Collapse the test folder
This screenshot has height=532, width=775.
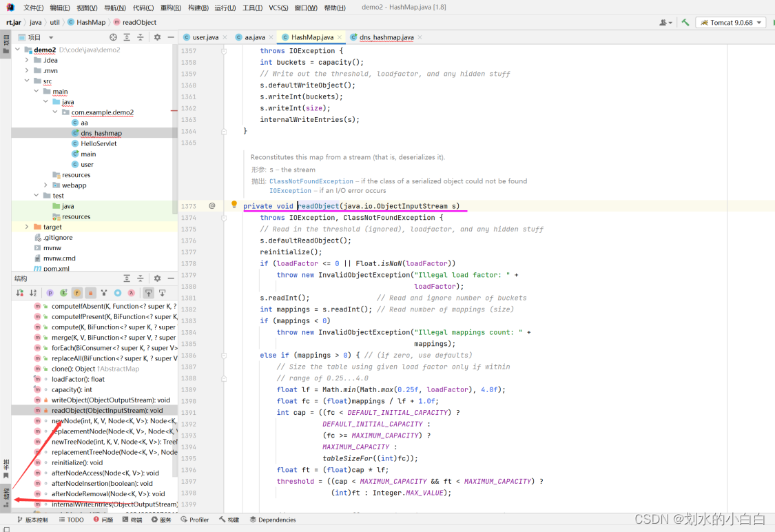click(x=37, y=195)
